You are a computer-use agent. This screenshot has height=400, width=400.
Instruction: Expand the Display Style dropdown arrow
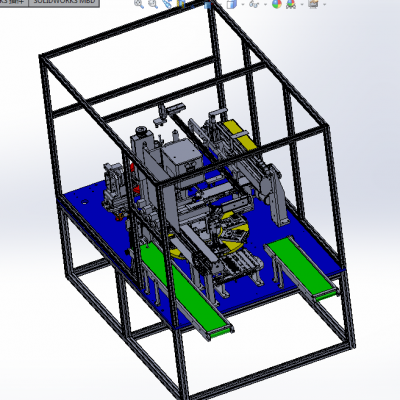coord(243,4)
